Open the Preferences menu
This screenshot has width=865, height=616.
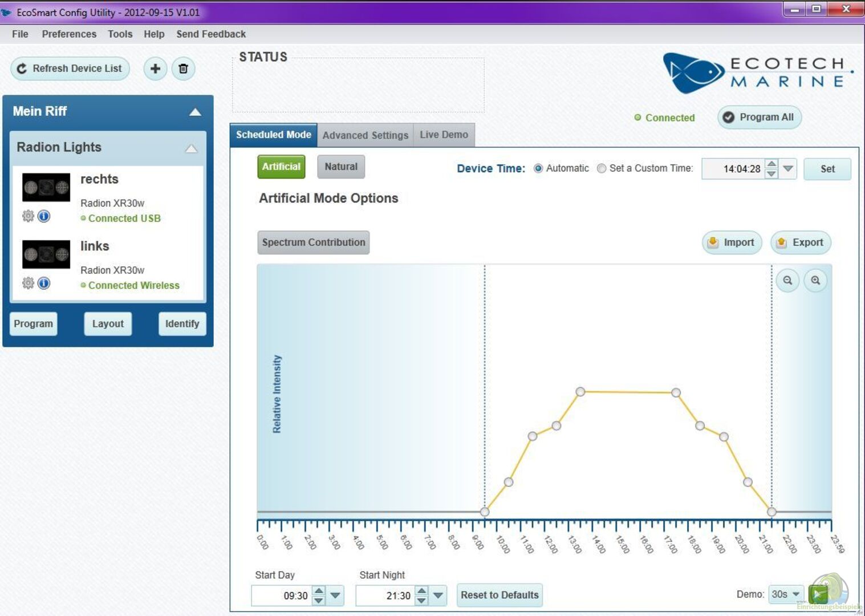[69, 34]
